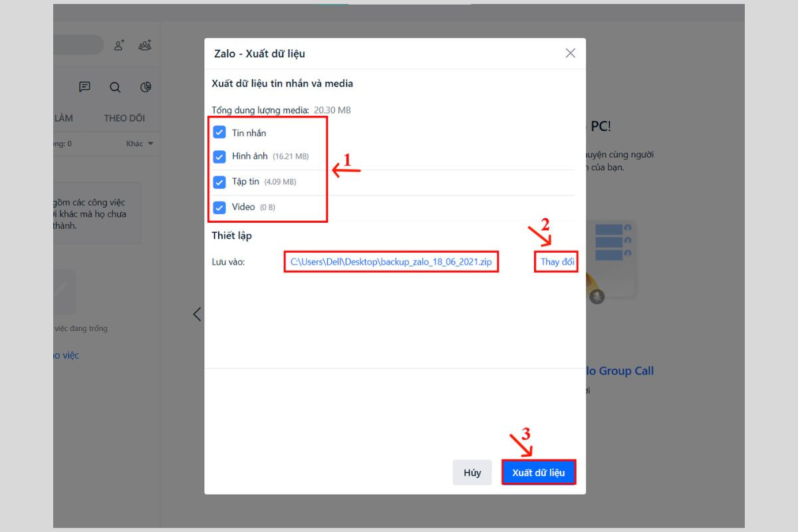Click the Hủy button

pos(472,472)
